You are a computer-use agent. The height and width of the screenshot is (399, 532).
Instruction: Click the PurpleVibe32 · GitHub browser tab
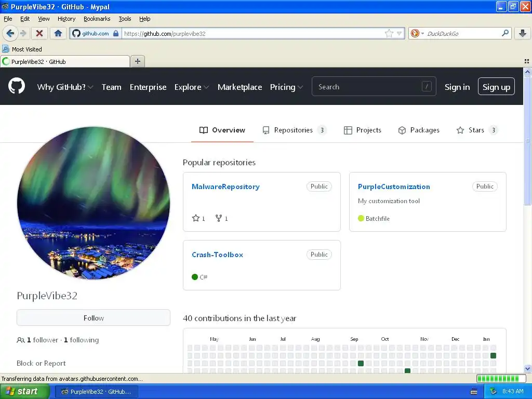pyautogui.click(x=65, y=61)
